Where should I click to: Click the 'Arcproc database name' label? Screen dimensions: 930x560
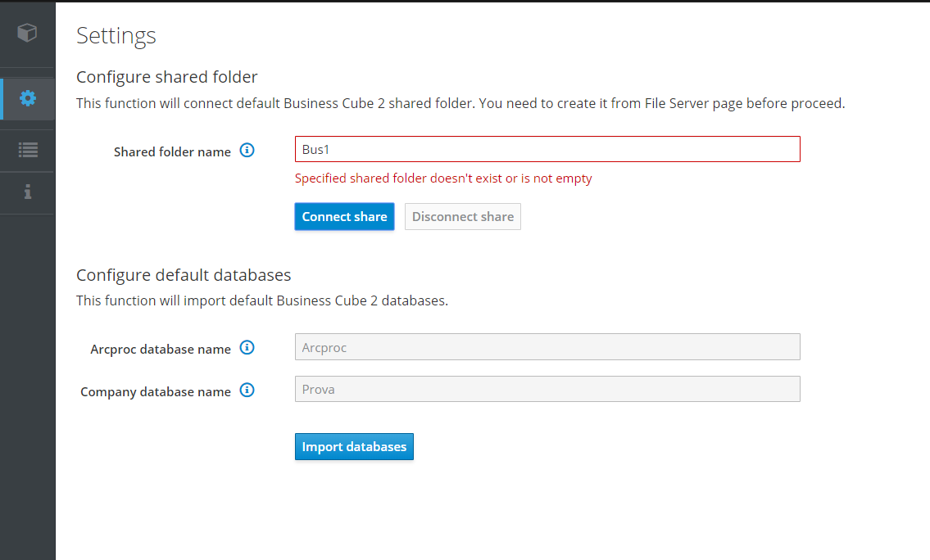coord(160,349)
